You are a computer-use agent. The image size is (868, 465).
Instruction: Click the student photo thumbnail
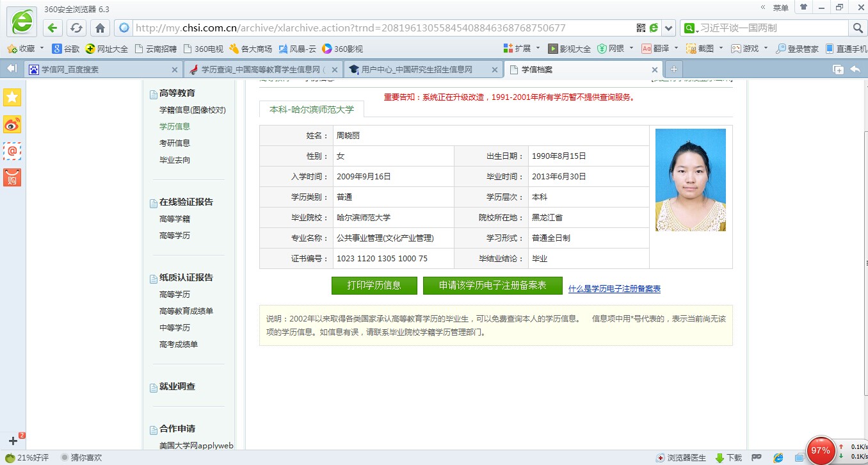coord(690,180)
